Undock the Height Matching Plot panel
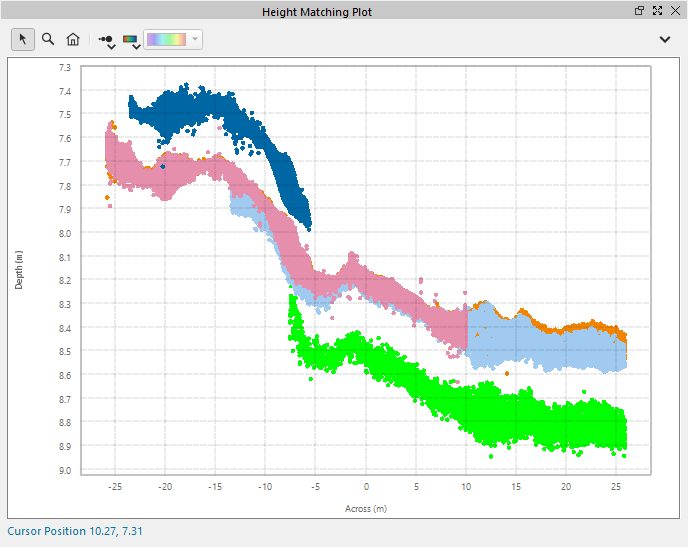The height and width of the screenshot is (547, 688). (x=640, y=10)
